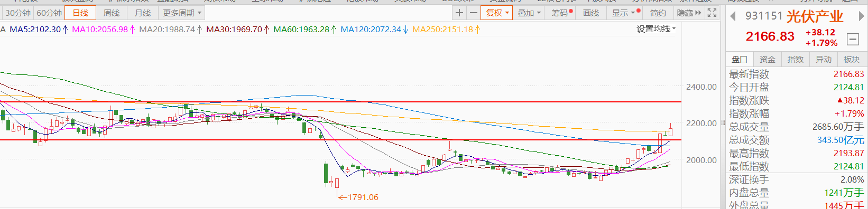Image resolution: width=868 pixels, height=209 pixels.
Task: Zoom in chart with plus icon
Action: coord(459,13)
